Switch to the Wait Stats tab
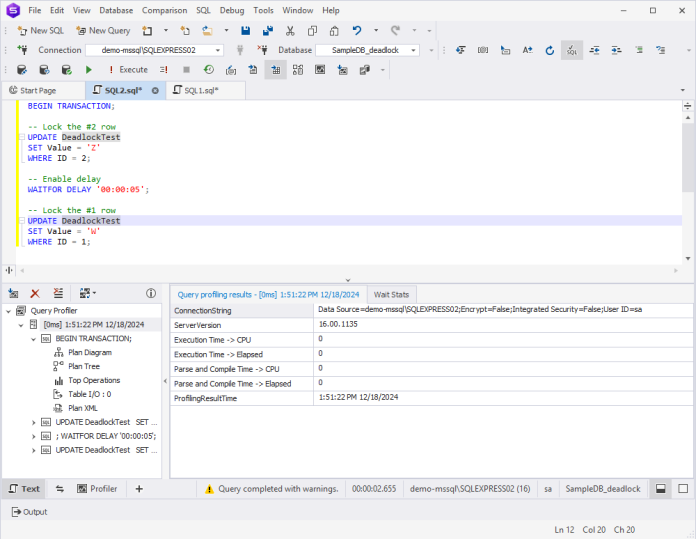 [391, 295]
